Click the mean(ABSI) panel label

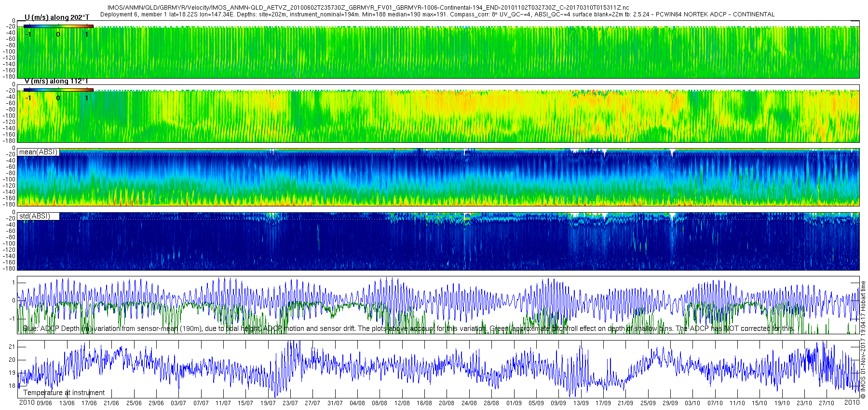38,152
